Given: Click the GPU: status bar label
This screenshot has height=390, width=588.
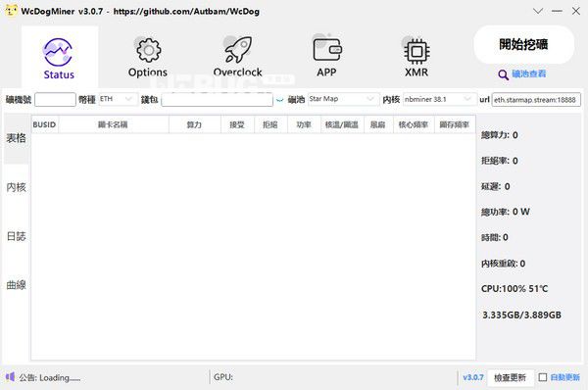Looking at the screenshot, I should (223, 377).
